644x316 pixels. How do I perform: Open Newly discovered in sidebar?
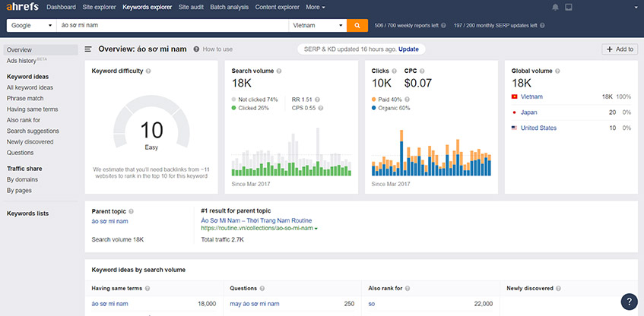pos(30,141)
